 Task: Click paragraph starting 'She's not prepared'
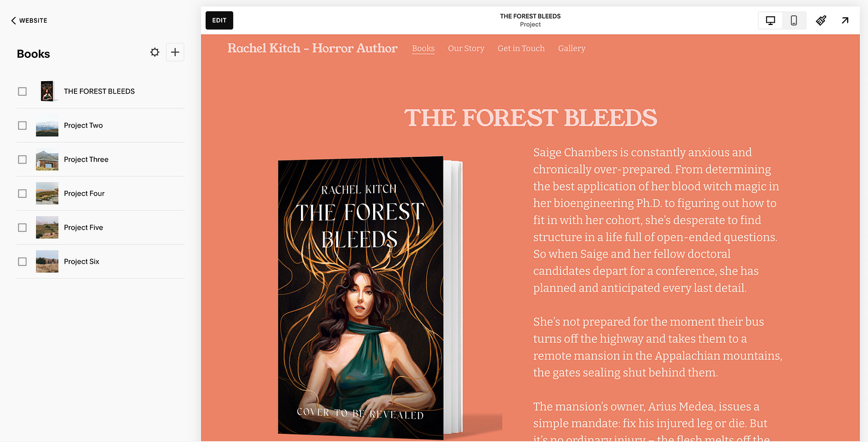click(658, 347)
